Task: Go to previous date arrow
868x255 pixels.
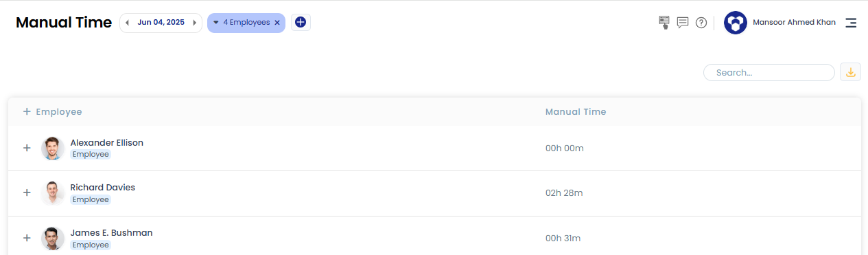Action: tap(127, 23)
